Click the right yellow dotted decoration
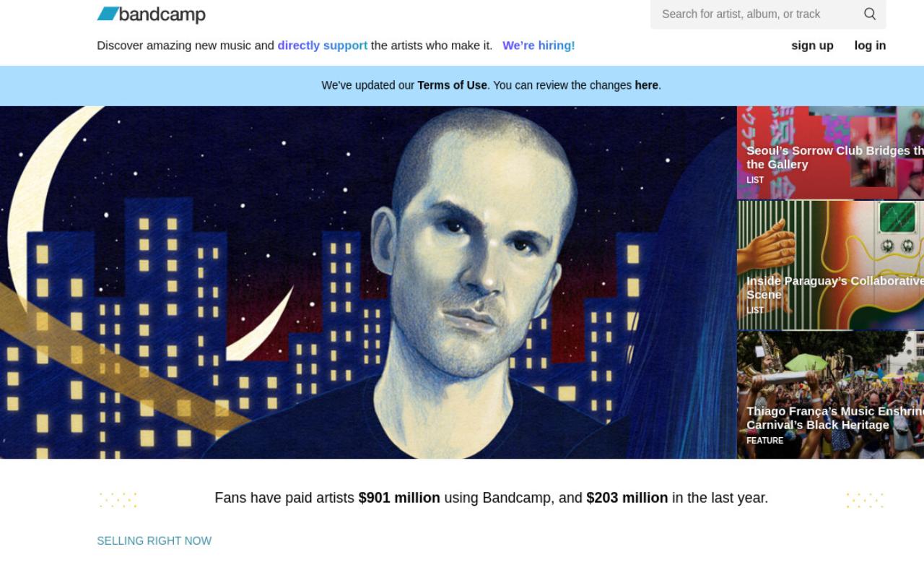The height and width of the screenshot is (578, 924). 865,499
